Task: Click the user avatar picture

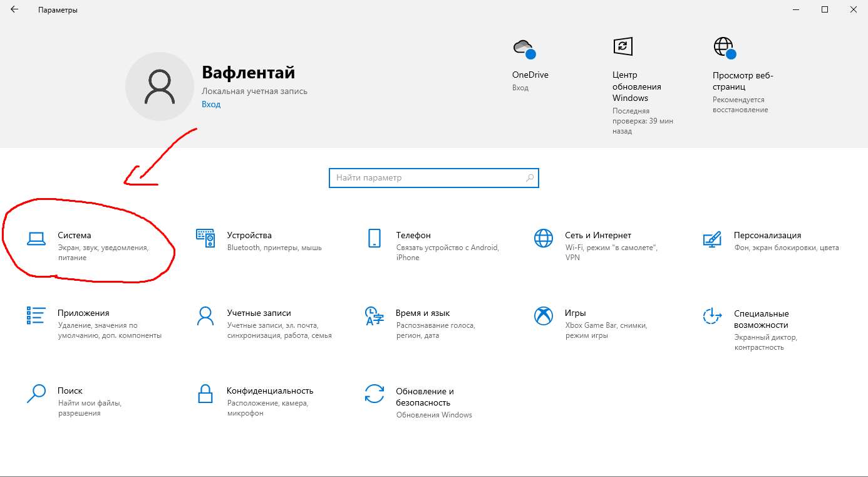Action: pos(160,86)
